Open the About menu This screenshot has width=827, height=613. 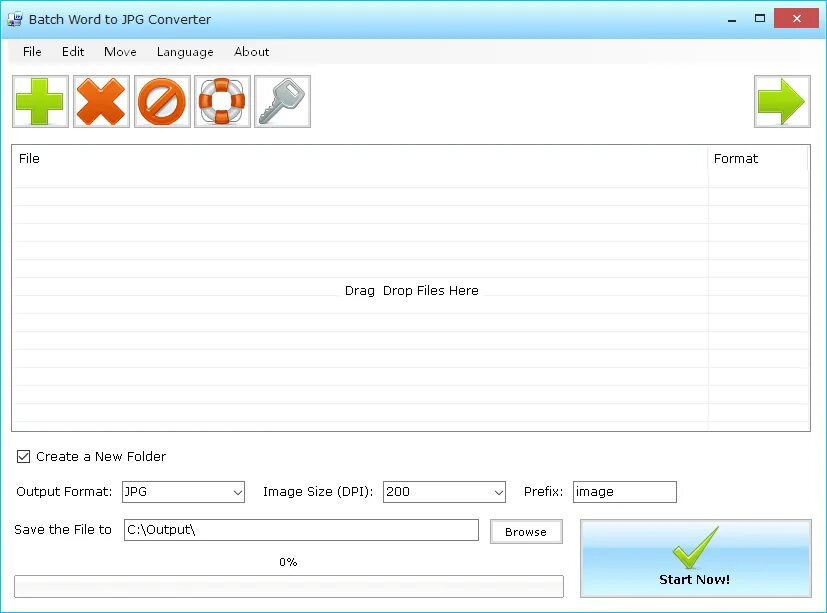(x=252, y=52)
